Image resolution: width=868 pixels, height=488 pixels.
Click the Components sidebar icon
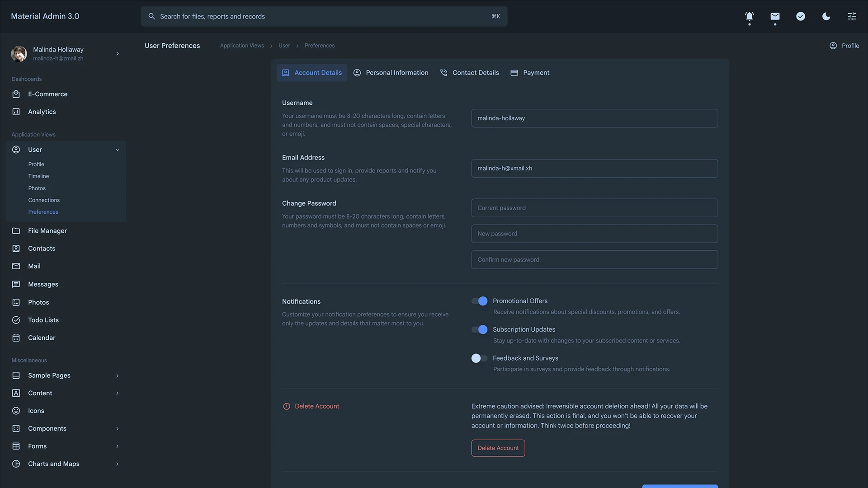(16, 428)
